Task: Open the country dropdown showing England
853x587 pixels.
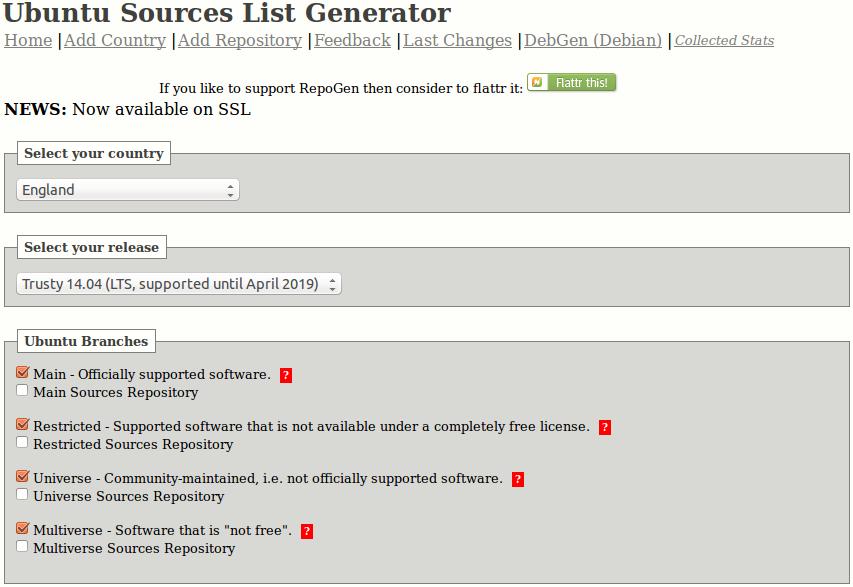Action: [128, 190]
